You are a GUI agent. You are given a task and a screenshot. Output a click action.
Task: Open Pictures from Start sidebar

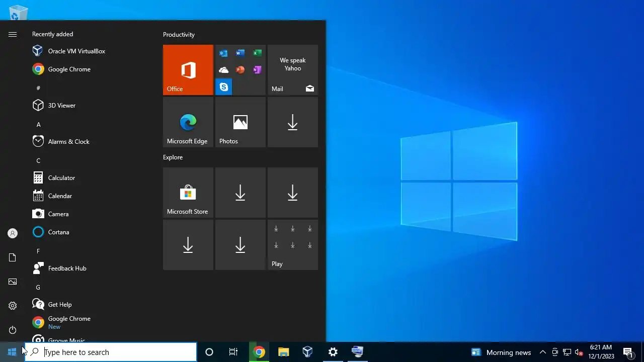13,282
